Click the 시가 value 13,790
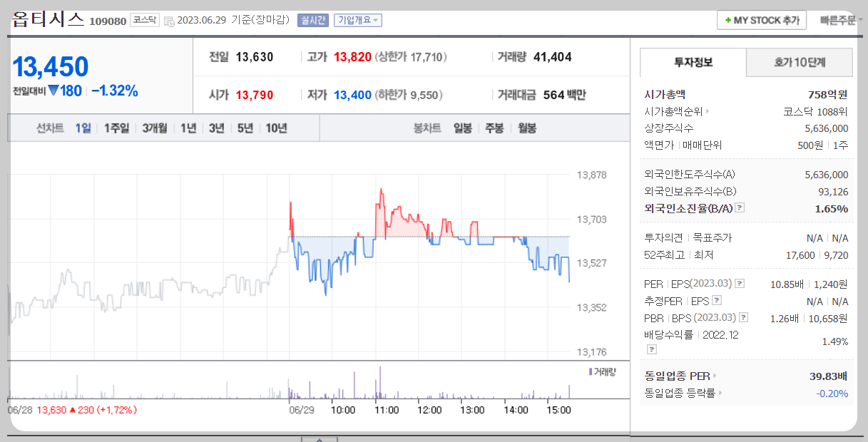This screenshot has height=442, width=868. (x=255, y=95)
